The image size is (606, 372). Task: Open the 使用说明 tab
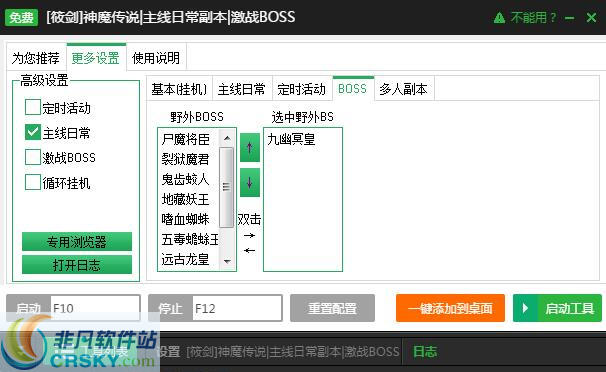pyautogui.click(x=156, y=58)
